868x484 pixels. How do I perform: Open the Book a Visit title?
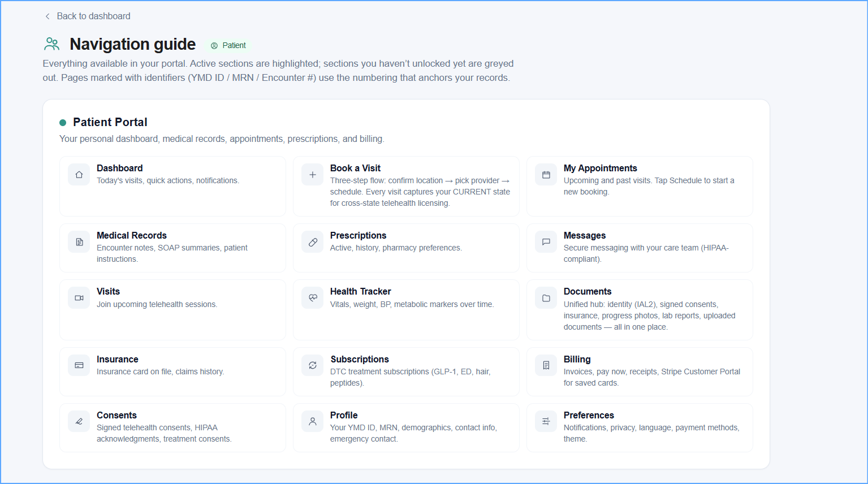click(x=355, y=168)
